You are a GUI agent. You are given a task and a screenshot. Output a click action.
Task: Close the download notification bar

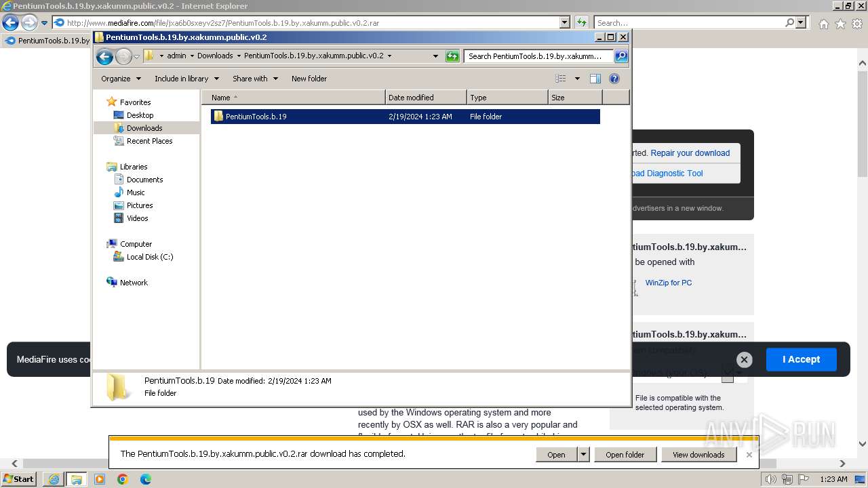tap(749, 455)
